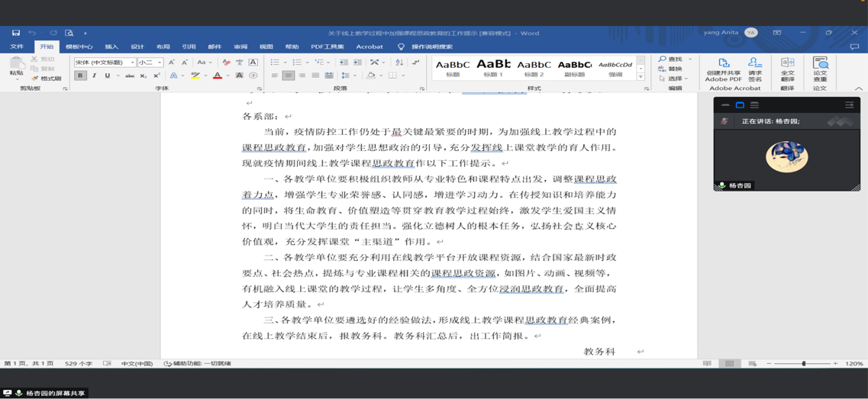Image resolution: width=868 pixels, height=399 pixels.
Task: Click the sort (A-Z) icon in paragraph group
Action: tap(399, 63)
